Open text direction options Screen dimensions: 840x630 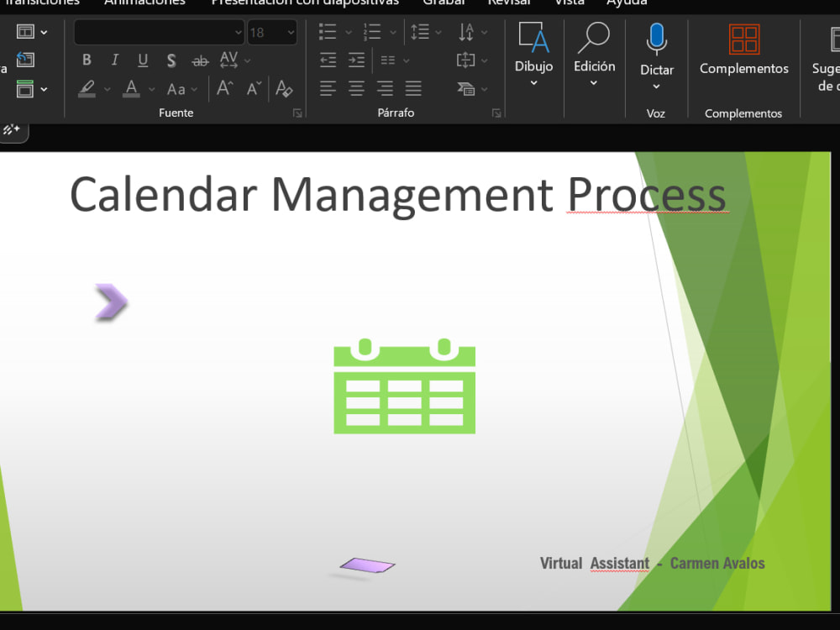(472, 32)
